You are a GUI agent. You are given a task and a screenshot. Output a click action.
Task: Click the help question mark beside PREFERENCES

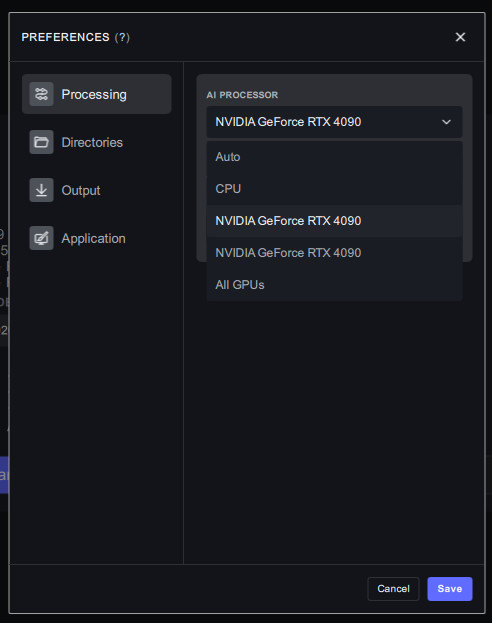click(122, 37)
